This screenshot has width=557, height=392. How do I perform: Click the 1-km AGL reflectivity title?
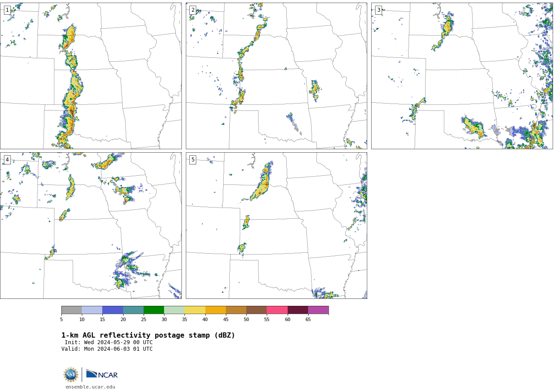(x=148, y=335)
